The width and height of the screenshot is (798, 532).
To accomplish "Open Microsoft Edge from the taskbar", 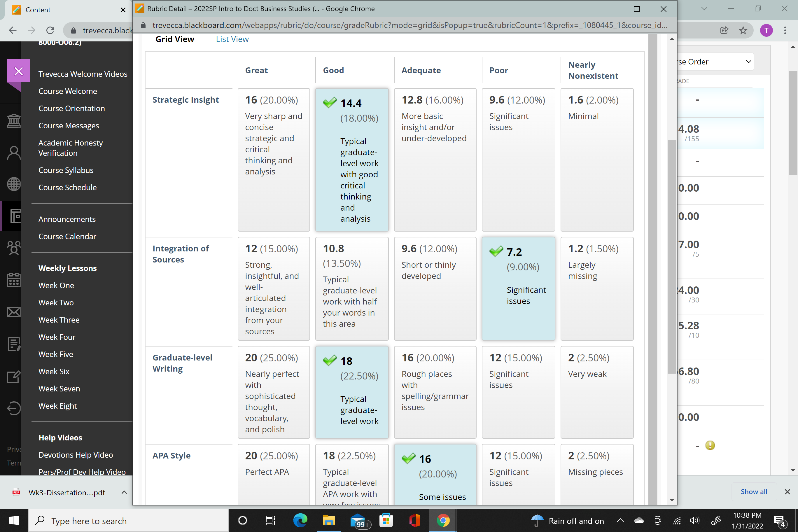I will coord(300,520).
